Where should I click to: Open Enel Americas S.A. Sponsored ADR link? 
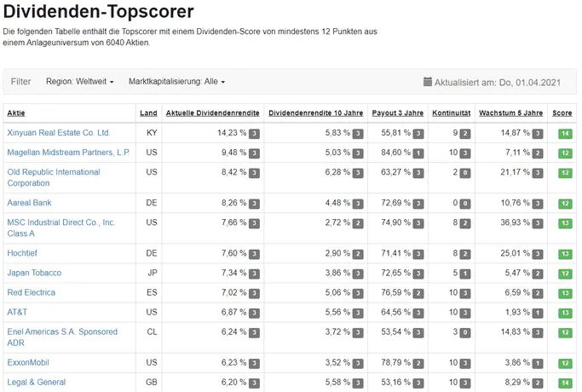pos(62,337)
